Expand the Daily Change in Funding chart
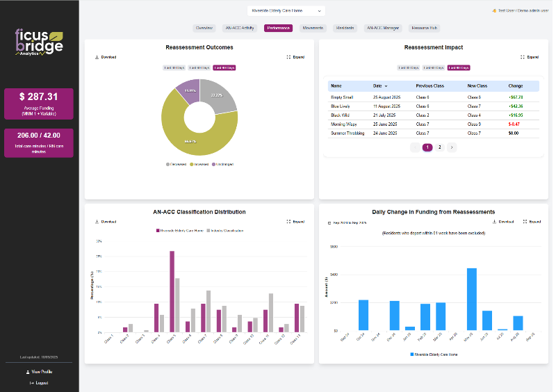Viewport: 556px width, 392px height. (531, 222)
